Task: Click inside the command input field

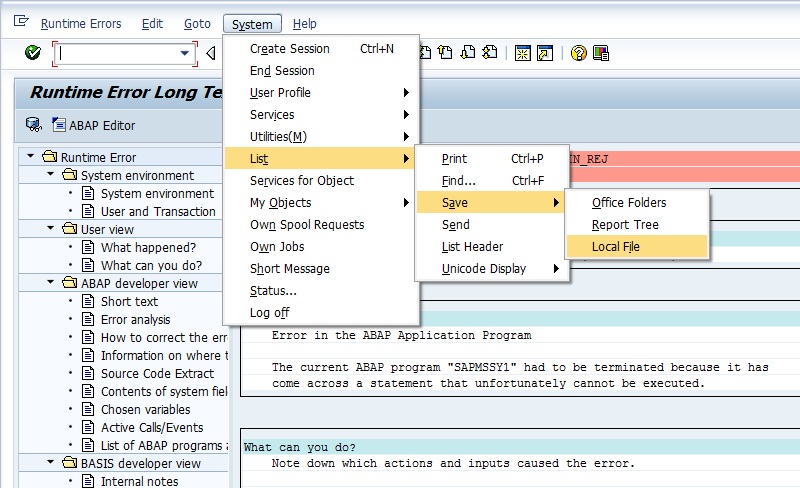Action: (118, 53)
